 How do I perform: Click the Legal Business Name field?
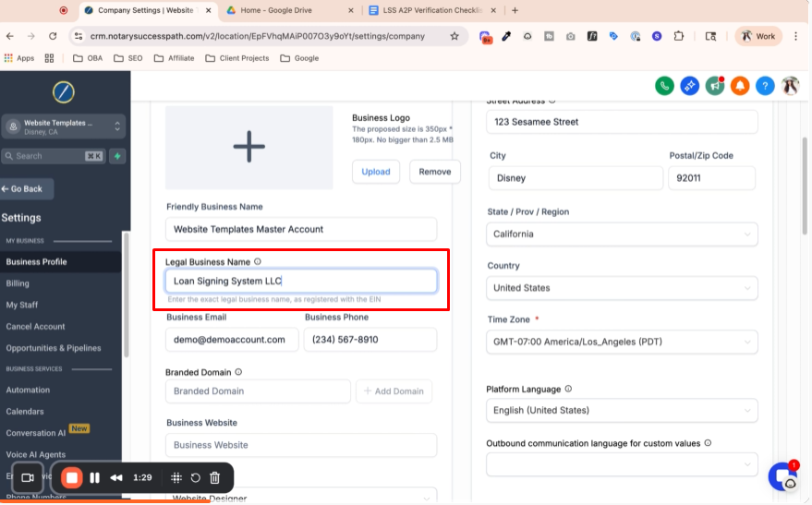click(301, 281)
